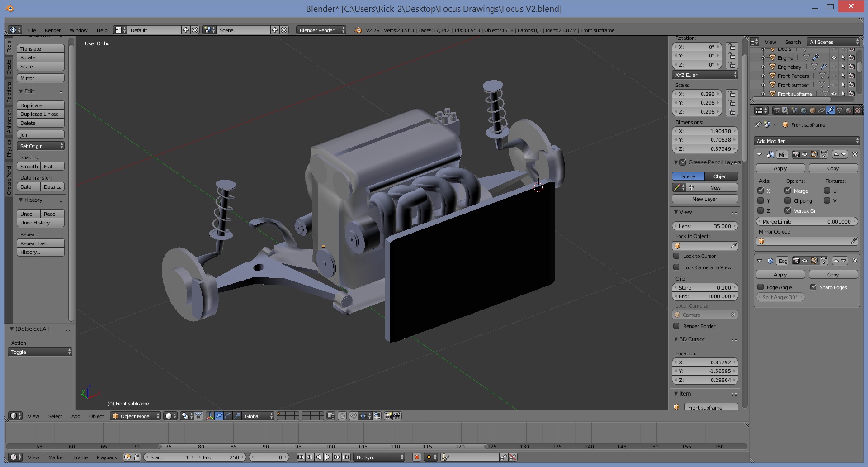Image resolution: width=868 pixels, height=467 pixels.
Task: Click proportional editing circle icon
Action: (x=342, y=416)
